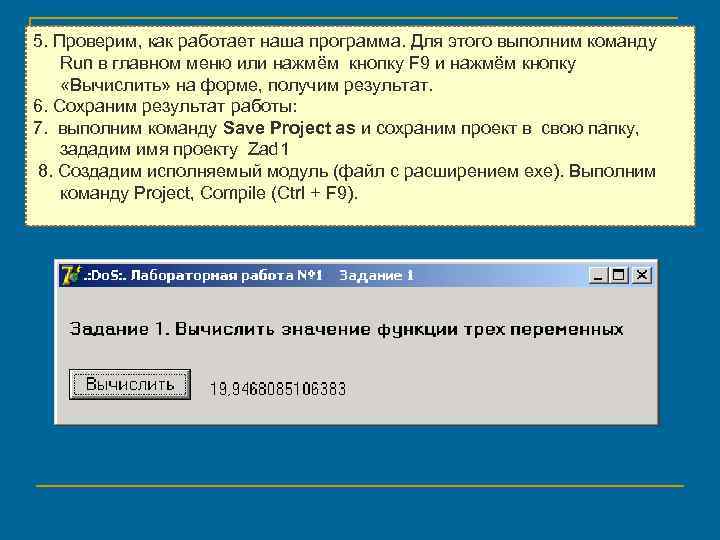Click the Вычислить button
The width and height of the screenshot is (720, 540).
[130, 384]
